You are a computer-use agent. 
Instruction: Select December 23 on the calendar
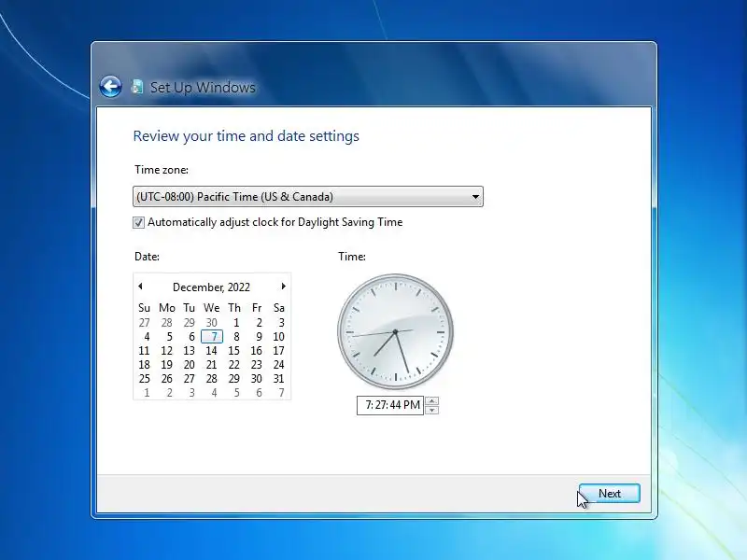[x=257, y=365]
